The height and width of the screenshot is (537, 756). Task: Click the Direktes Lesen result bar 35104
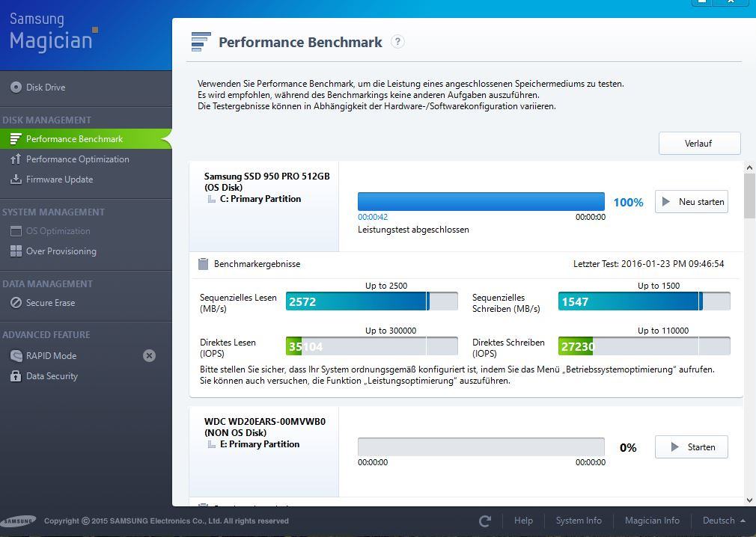(x=372, y=346)
